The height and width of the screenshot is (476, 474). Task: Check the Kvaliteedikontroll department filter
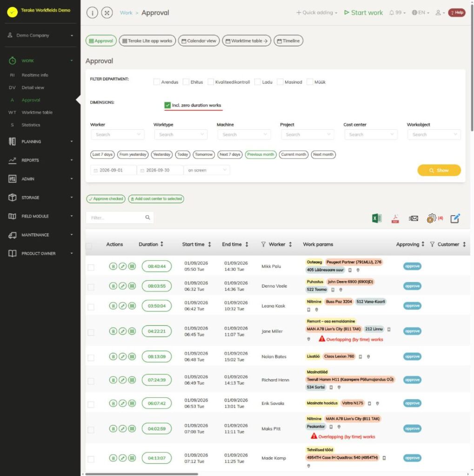tap(211, 82)
